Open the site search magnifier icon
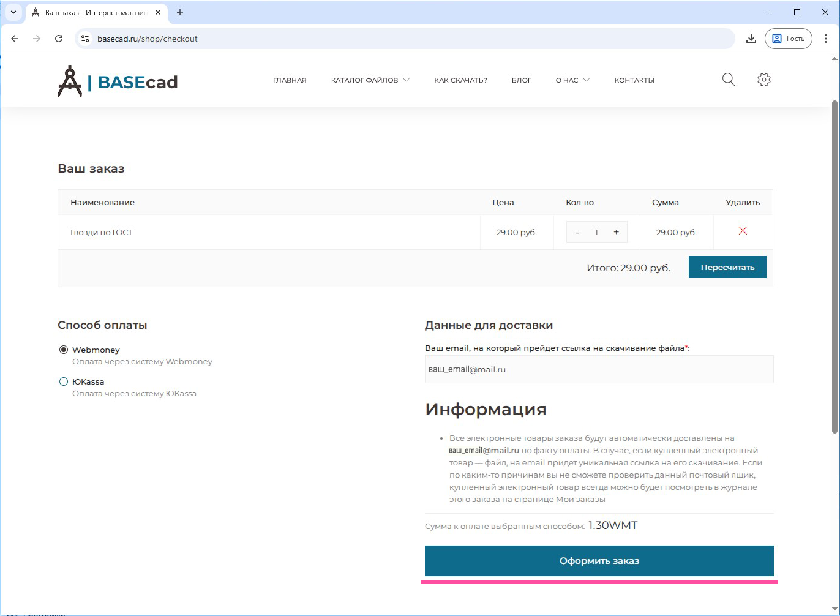 tap(728, 80)
